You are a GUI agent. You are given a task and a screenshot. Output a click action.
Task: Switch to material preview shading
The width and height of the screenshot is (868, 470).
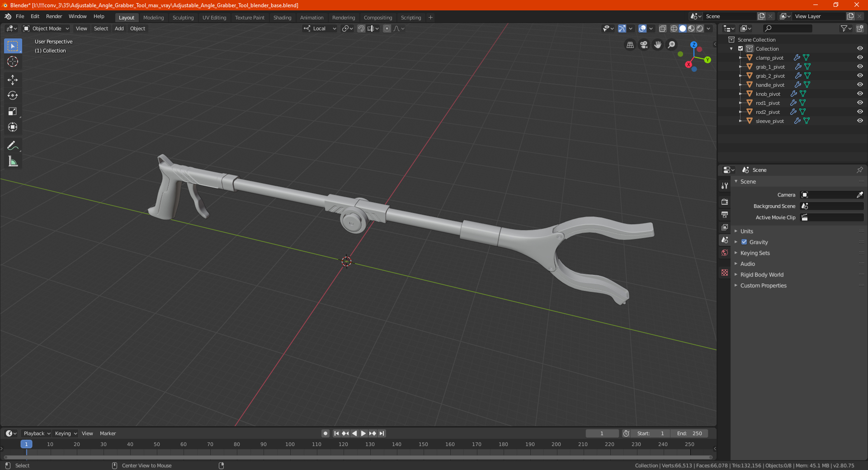click(x=691, y=28)
